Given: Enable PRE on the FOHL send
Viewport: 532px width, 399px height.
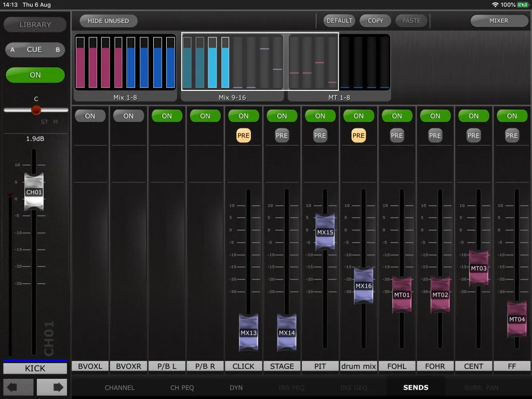Looking at the screenshot, I should pyautogui.click(x=396, y=136).
